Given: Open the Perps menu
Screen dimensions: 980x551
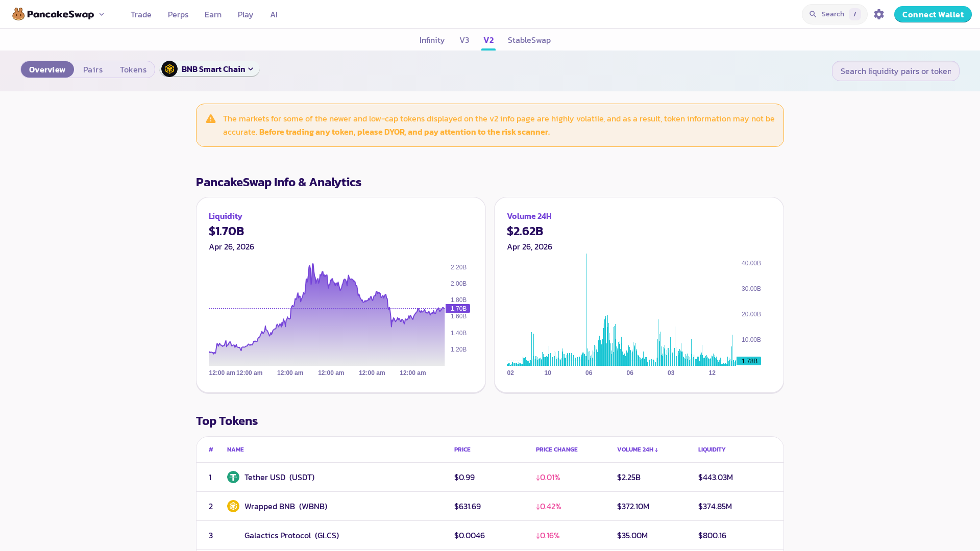Looking at the screenshot, I should coord(178,14).
